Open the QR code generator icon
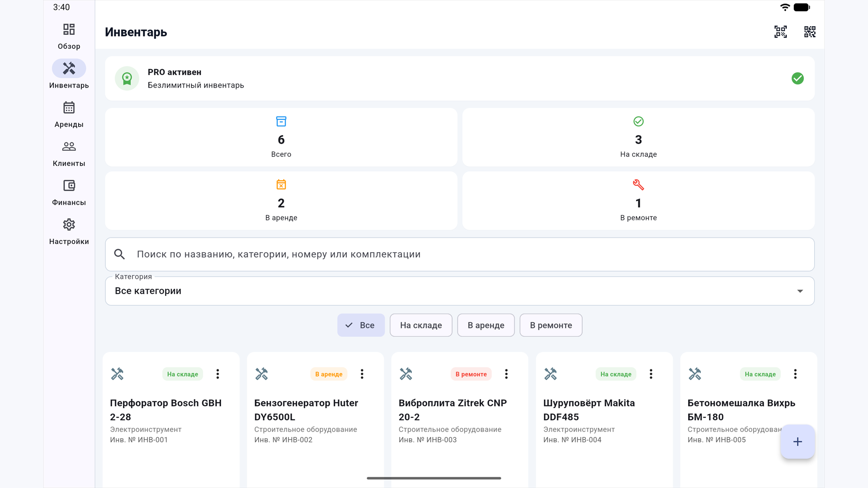The width and height of the screenshot is (868, 488). pyautogui.click(x=810, y=32)
